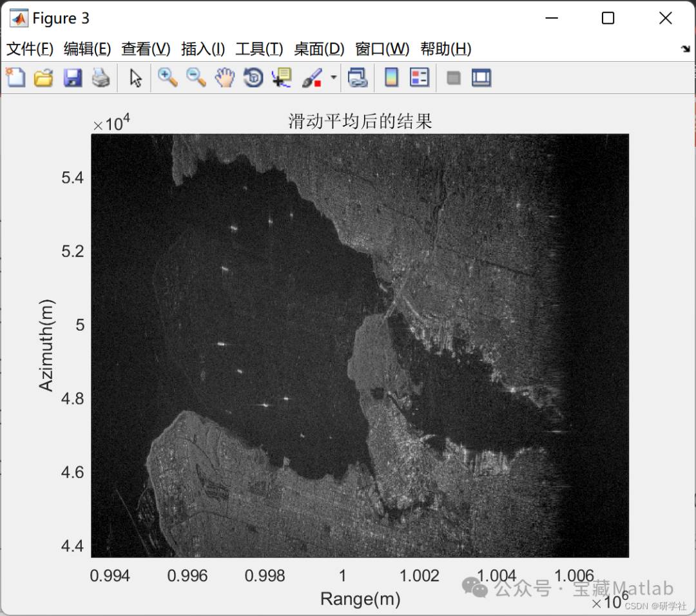Viewport: 696px width, 616px height.
Task: Minimize the Figure 3 window
Action: [x=551, y=18]
